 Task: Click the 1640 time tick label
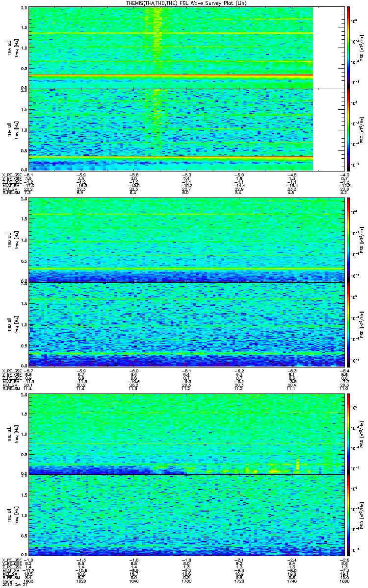coord(134,582)
